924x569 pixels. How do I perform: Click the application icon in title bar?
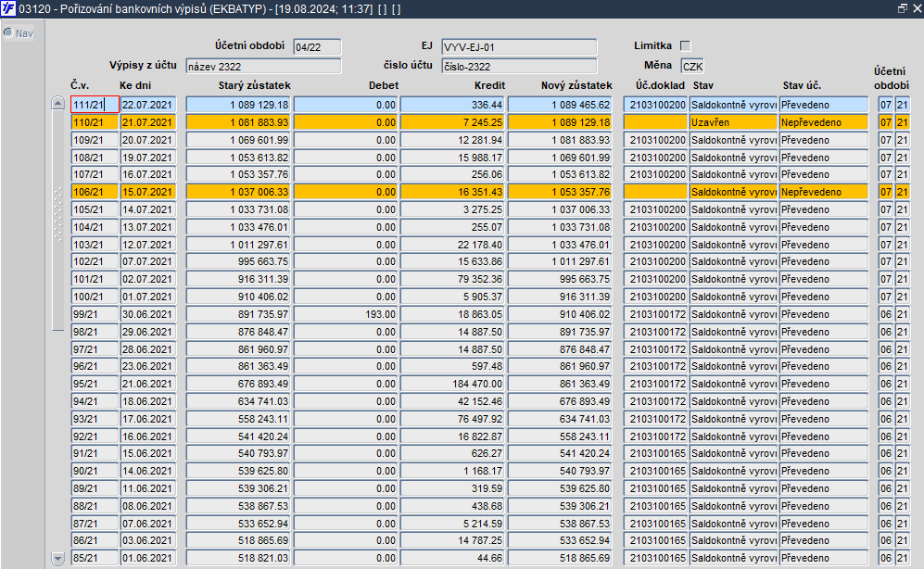tap(8, 9)
